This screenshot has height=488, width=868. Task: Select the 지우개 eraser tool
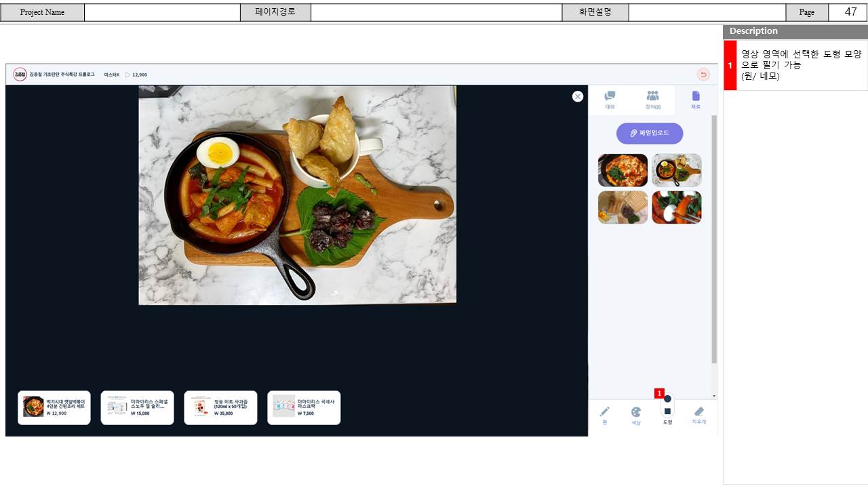(699, 414)
